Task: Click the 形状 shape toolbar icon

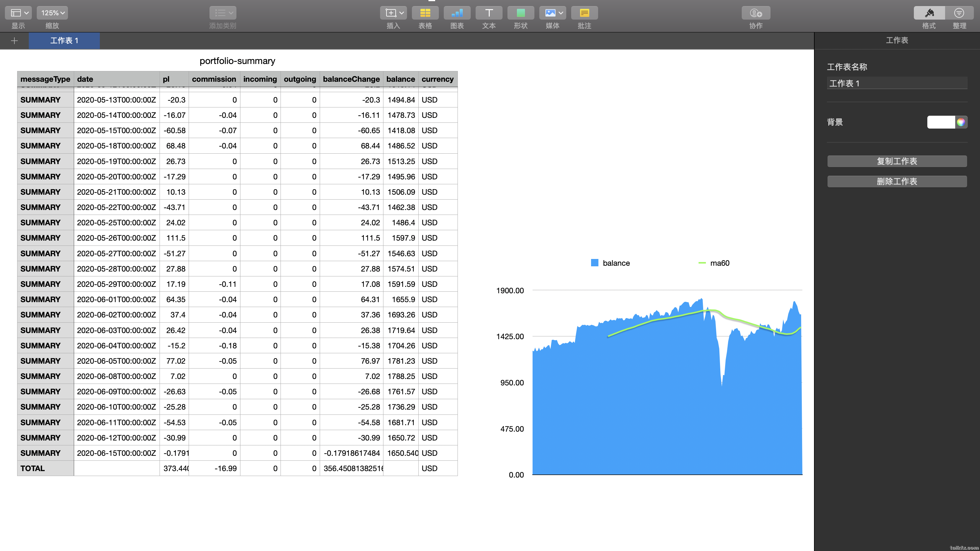Action: point(521,13)
